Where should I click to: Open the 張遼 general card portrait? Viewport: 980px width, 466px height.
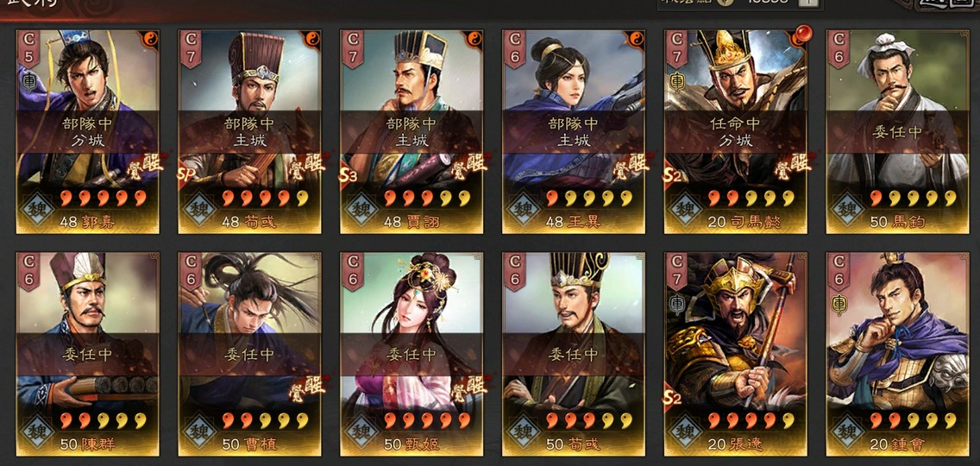(736, 354)
